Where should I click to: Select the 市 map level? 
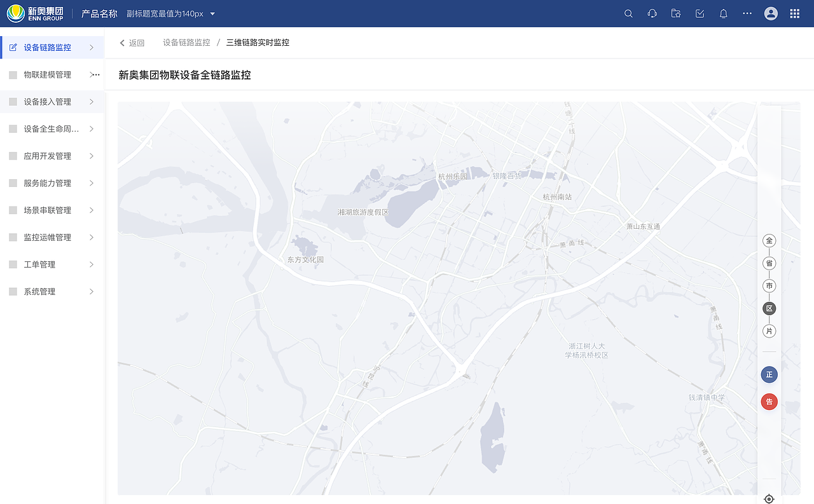coord(769,286)
